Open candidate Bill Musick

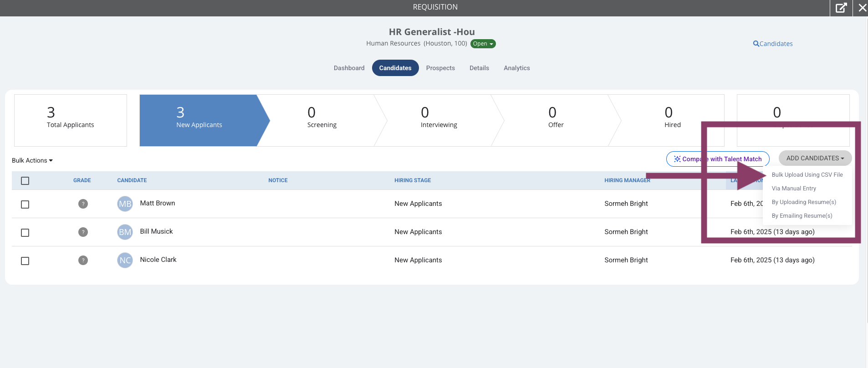tap(157, 231)
